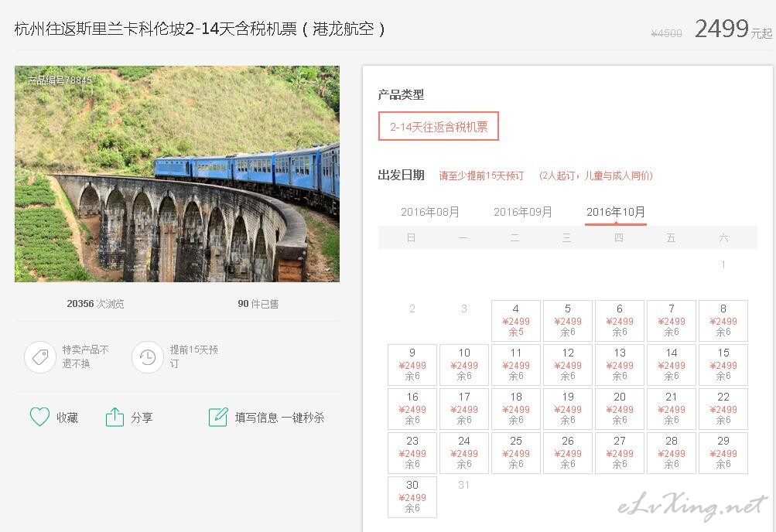Pick departure date October 28

672,452
